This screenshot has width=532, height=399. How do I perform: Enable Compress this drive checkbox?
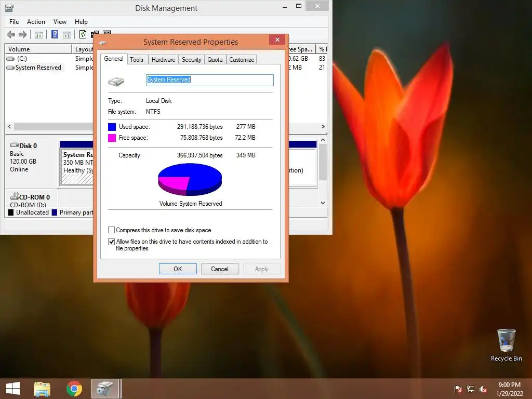pyautogui.click(x=111, y=230)
